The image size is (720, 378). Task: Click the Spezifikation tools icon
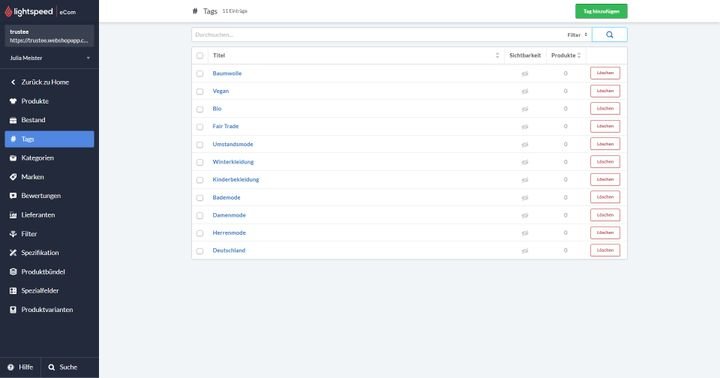coord(13,253)
